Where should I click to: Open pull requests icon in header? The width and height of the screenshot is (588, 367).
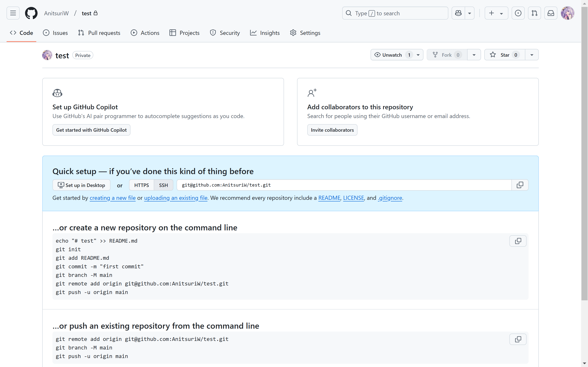click(x=534, y=13)
